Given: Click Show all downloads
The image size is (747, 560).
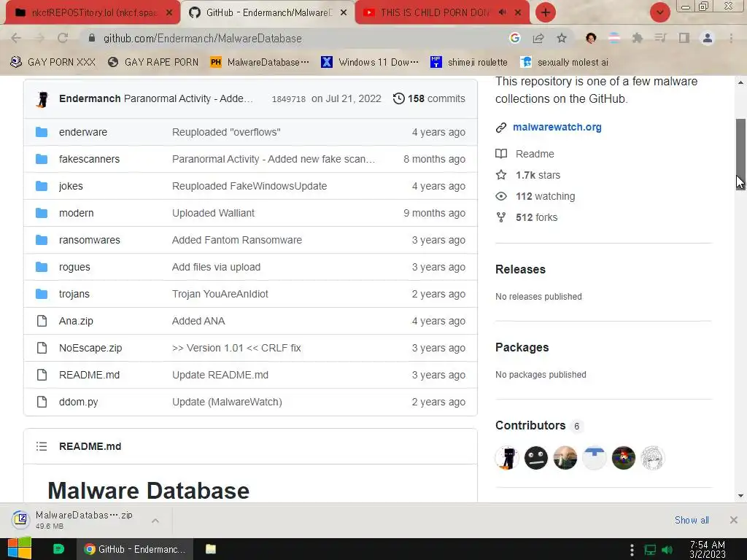Looking at the screenshot, I should click(x=692, y=520).
